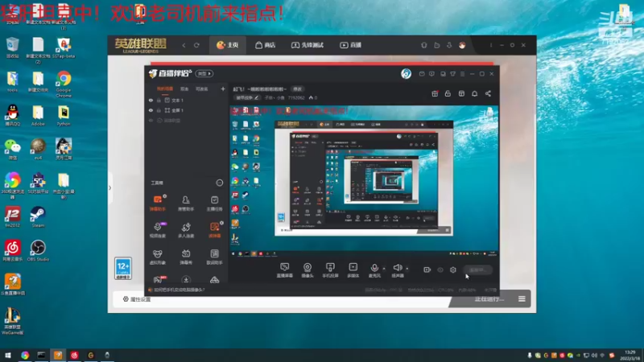Image resolution: width=644 pixels, height=362 pixels.
Task: Open OBS Studio desktop shortcut
Action: pos(38,251)
